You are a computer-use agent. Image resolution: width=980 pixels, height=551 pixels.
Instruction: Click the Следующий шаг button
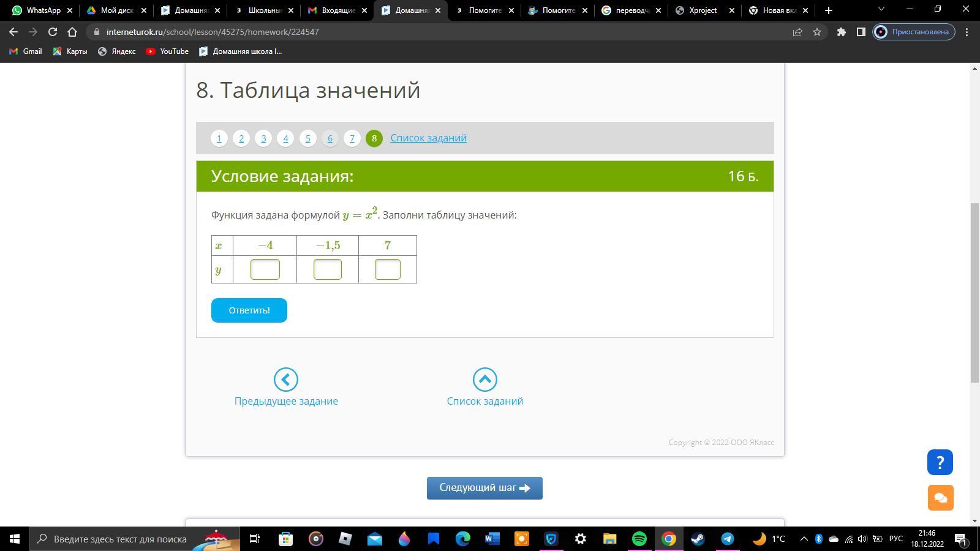tap(484, 488)
